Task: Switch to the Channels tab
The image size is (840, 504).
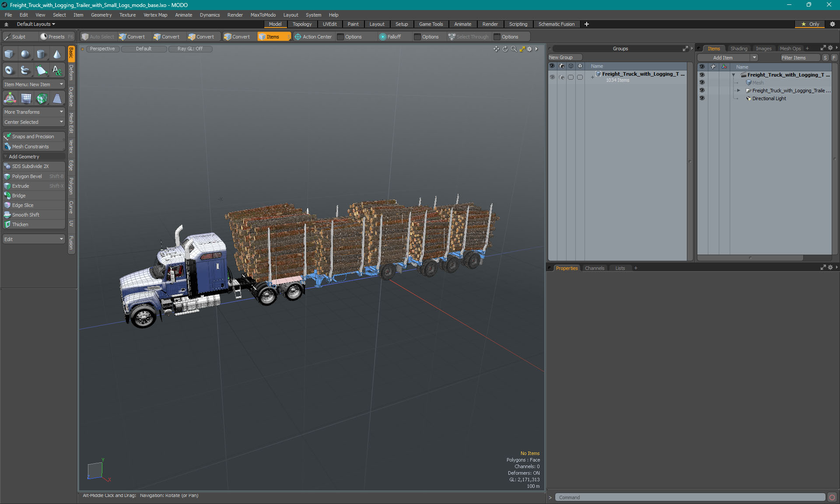Action: click(x=594, y=268)
